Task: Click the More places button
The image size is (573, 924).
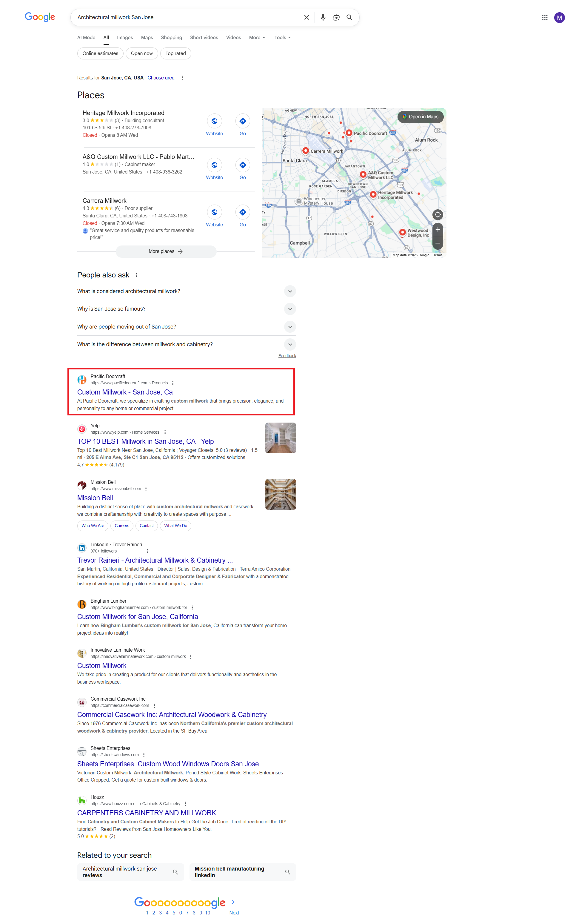Action: [x=166, y=251]
